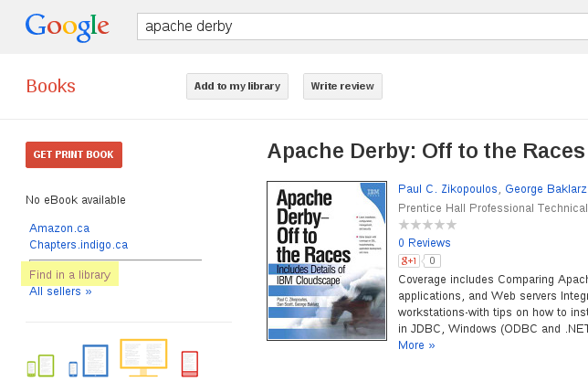588x392 pixels.
Task: Open the Chapters.indigo.ca seller link
Action: 79,245
